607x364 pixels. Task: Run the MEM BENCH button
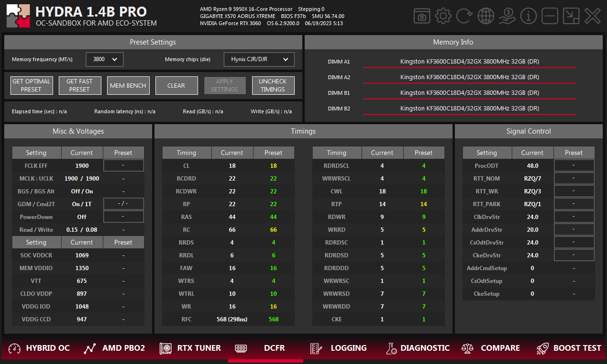point(128,85)
